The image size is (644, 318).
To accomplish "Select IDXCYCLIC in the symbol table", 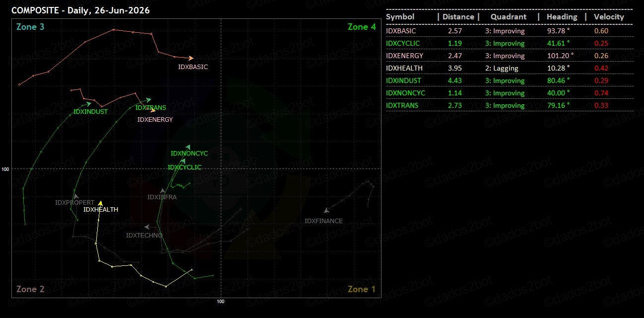I will [403, 43].
